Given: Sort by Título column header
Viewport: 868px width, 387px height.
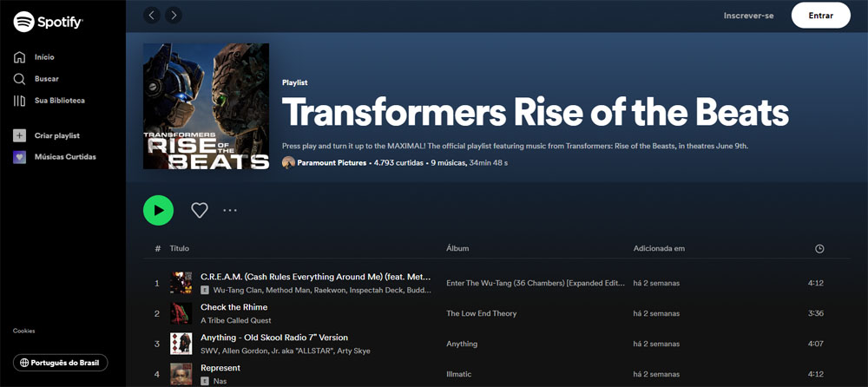Looking at the screenshot, I should (x=180, y=248).
